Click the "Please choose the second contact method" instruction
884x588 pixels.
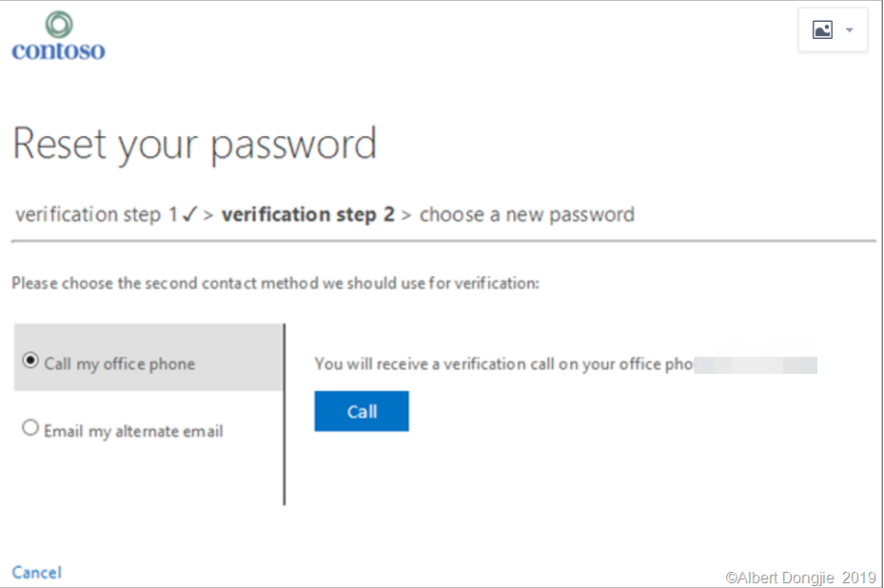click(275, 284)
